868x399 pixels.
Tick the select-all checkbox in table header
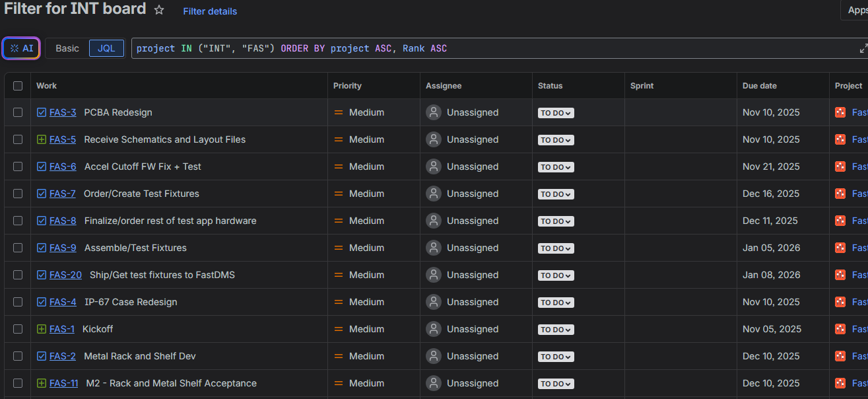coord(18,86)
